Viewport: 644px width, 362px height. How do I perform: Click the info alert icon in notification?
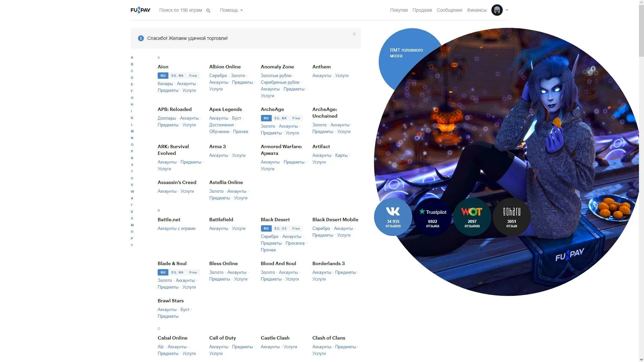pyautogui.click(x=141, y=38)
